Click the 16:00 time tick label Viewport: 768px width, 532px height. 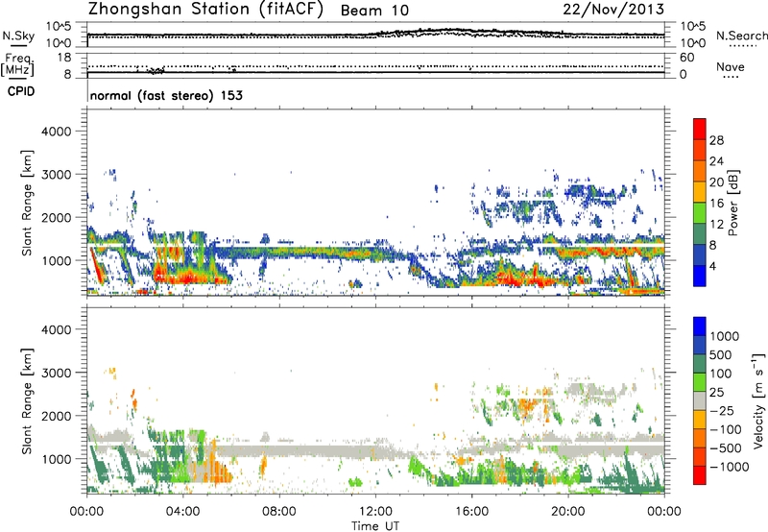[x=471, y=512]
